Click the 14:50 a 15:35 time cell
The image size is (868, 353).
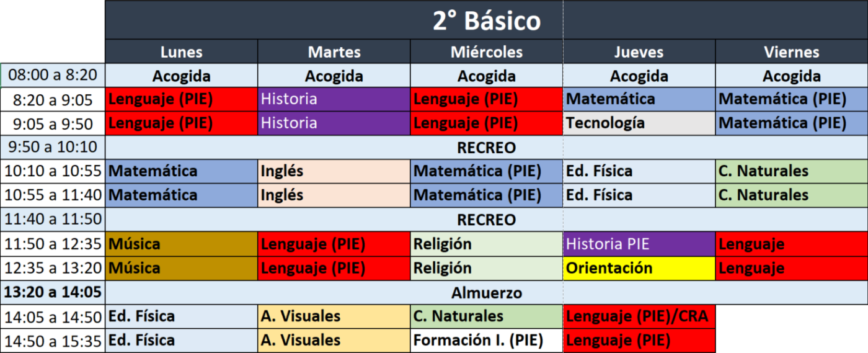point(53,341)
